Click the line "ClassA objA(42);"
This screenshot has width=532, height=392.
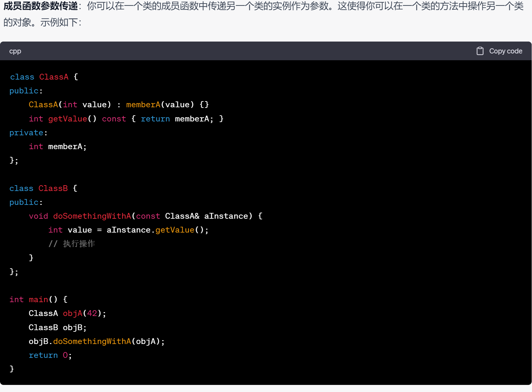pos(67,313)
